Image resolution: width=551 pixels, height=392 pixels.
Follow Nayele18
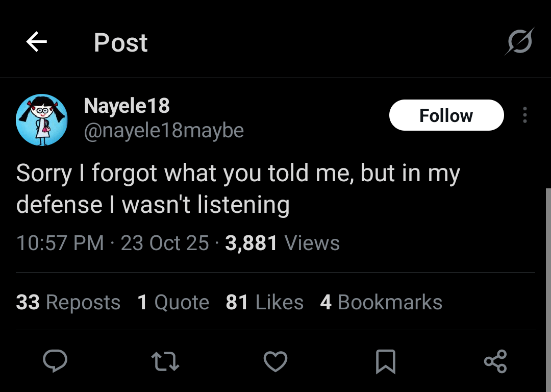point(446,115)
